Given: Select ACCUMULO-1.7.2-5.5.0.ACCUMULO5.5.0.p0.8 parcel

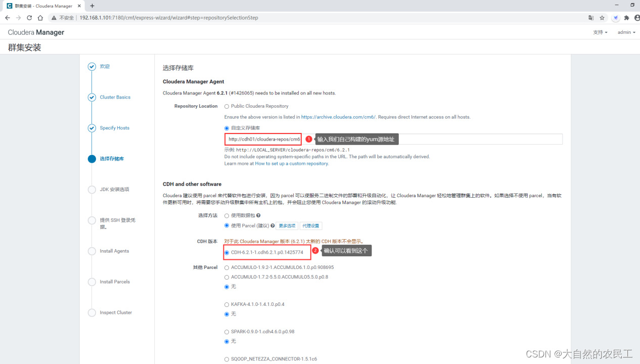Looking at the screenshot, I should (x=226, y=277).
